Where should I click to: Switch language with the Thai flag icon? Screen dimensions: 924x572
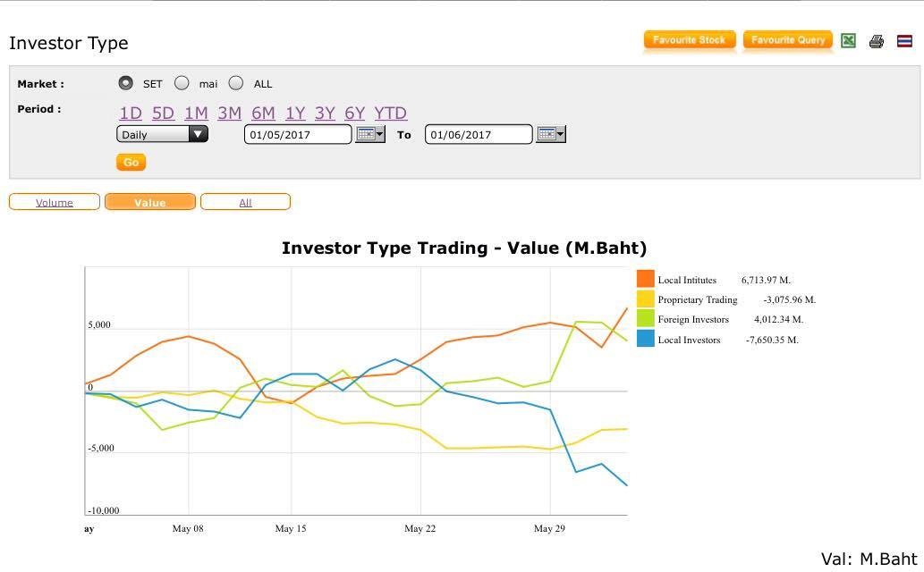(904, 41)
